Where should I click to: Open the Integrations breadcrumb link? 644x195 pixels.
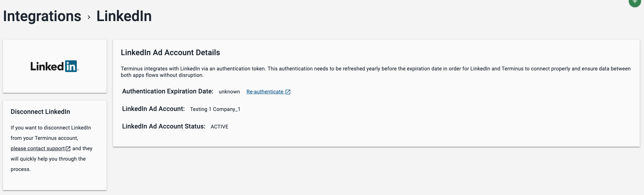(x=42, y=16)
